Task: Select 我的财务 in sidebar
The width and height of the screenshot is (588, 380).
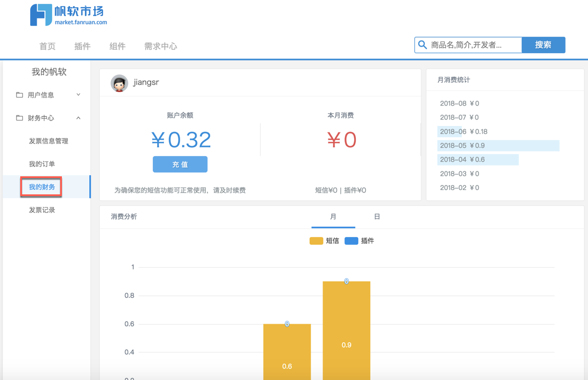Action: [x=42, y=187]
